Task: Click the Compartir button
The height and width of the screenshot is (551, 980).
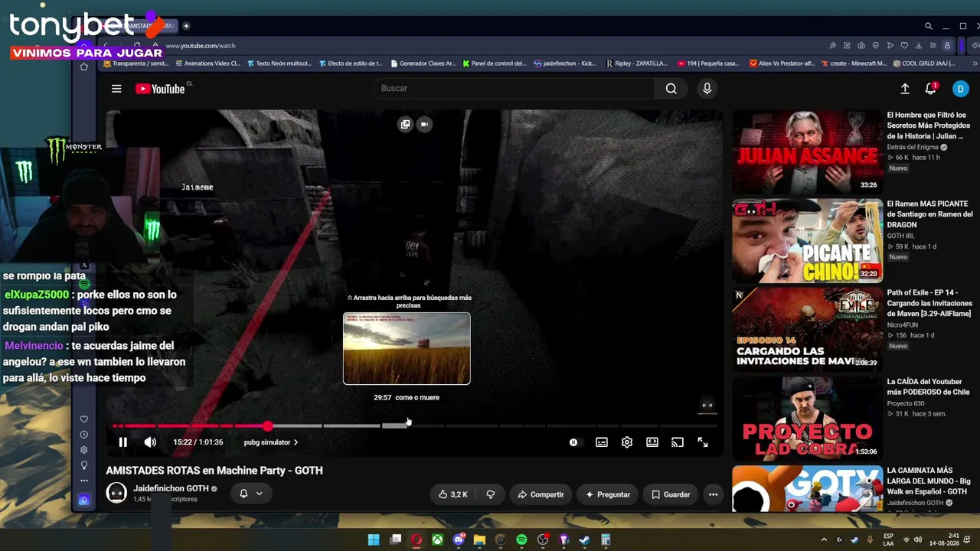Action: point(541,494)
